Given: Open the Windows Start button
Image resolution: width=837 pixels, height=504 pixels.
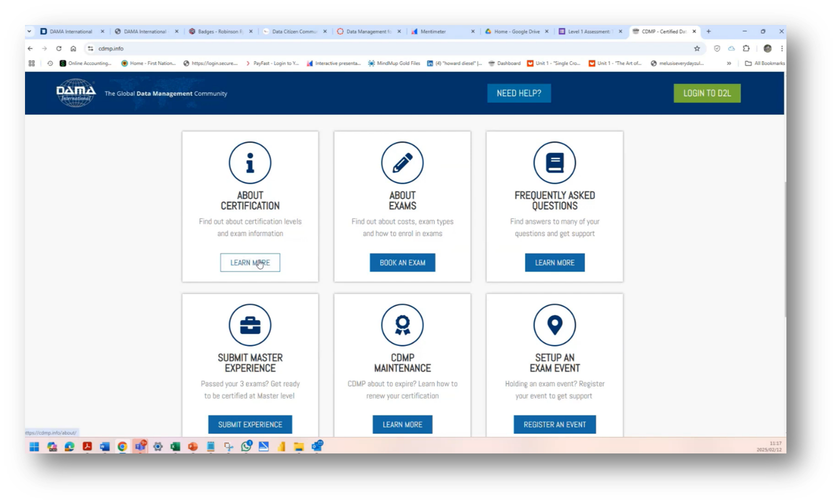Looking at the screenshot, I should (34, 447).
